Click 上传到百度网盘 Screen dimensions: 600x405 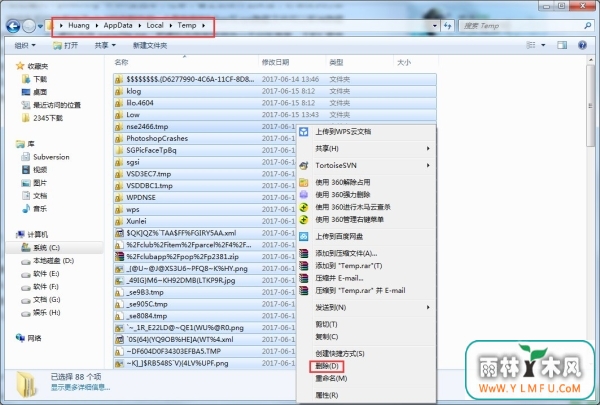[367, 237]
